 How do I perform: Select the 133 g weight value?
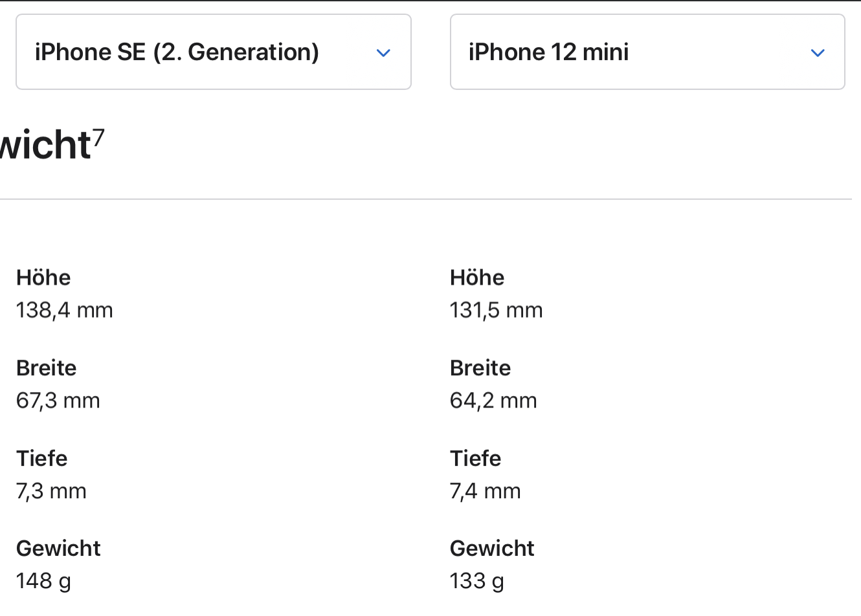click(477, 581)
